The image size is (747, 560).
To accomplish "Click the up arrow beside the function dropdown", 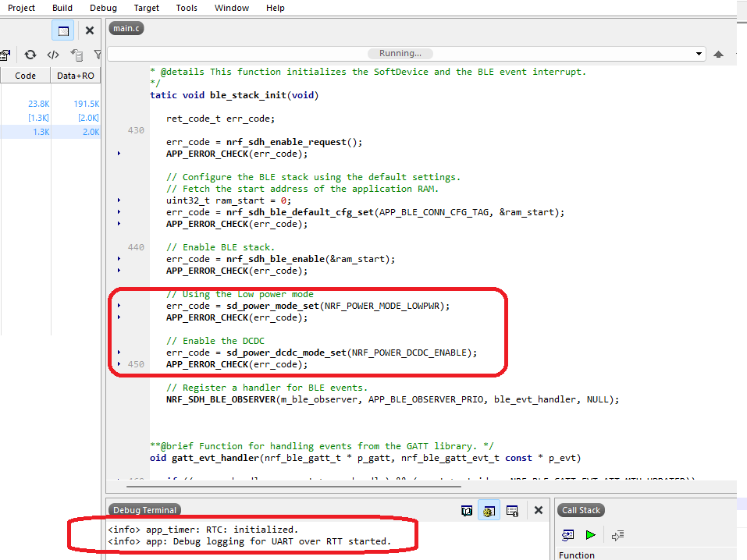I will click(718, 54).
